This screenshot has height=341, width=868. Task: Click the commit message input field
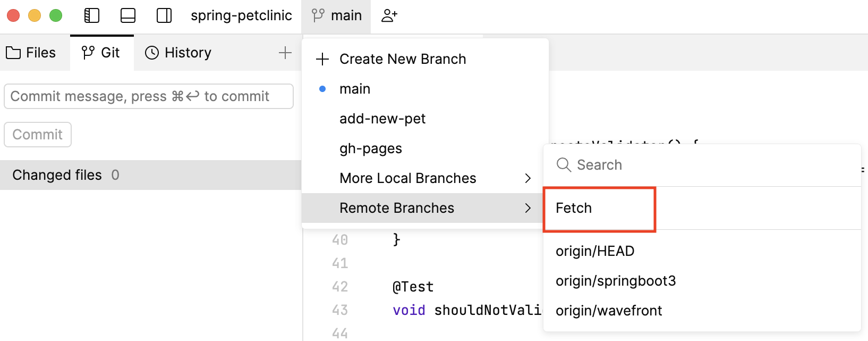tap(149, 96)
